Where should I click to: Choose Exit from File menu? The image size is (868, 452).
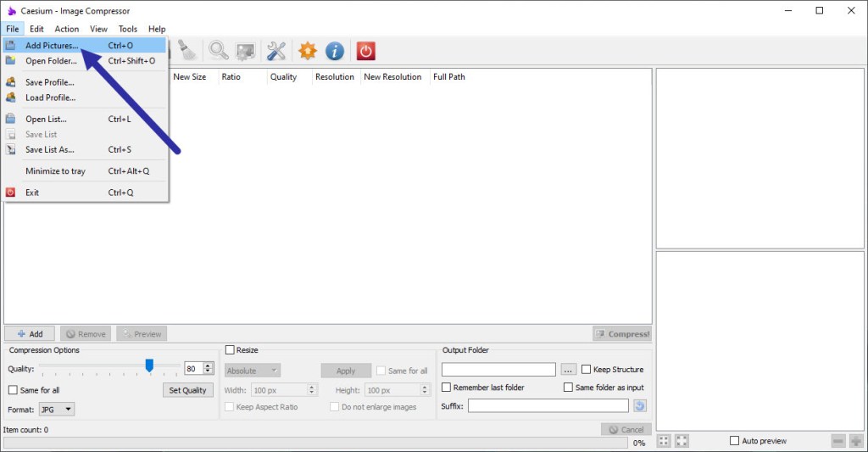tap(84, 193)
